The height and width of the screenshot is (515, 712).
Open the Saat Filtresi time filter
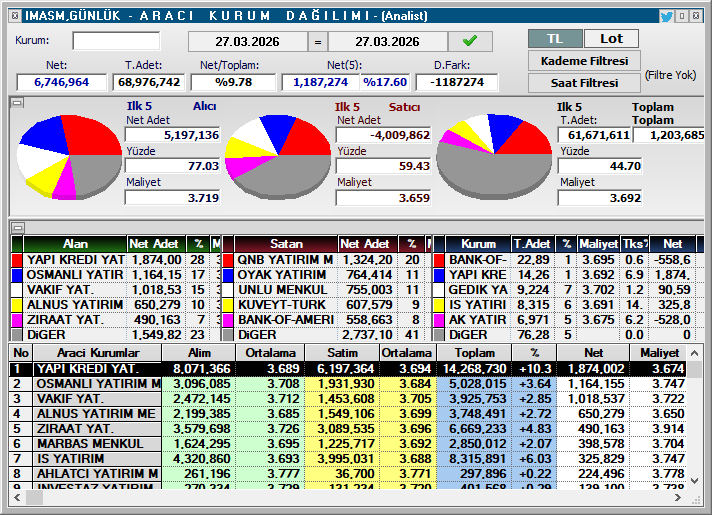click(584, 83)
